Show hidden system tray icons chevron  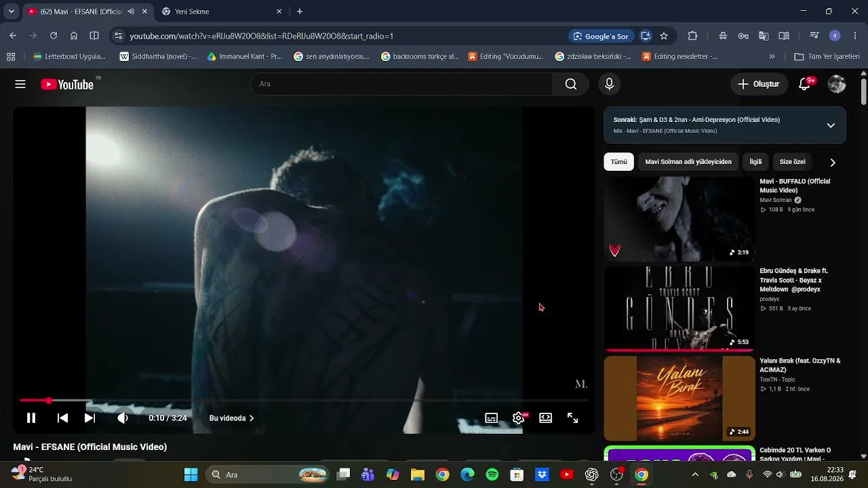click(x=695, y=474)
